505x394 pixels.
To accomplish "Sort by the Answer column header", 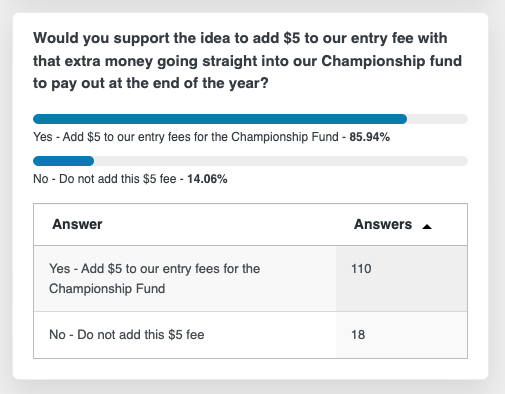I will click(77, 224).
